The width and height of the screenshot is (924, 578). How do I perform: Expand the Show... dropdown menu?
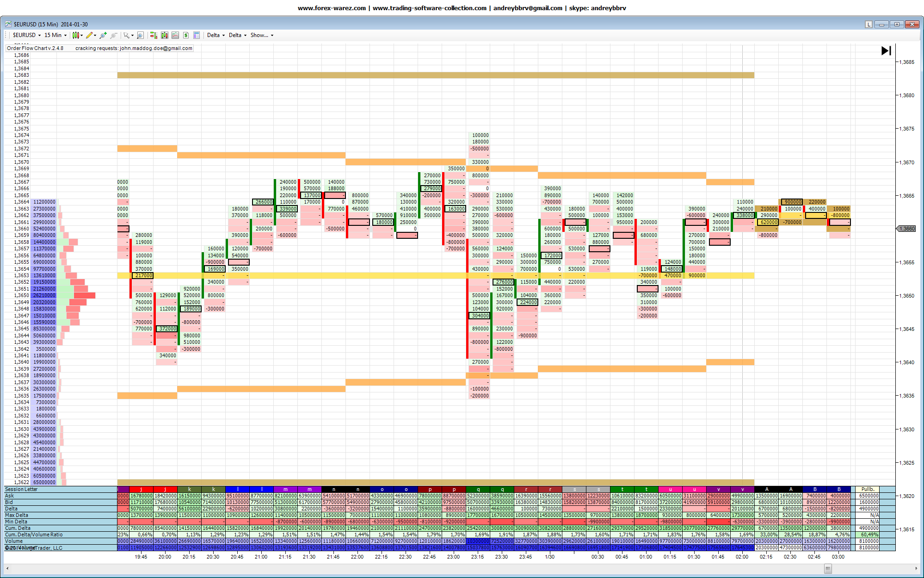tap(262, 35)
